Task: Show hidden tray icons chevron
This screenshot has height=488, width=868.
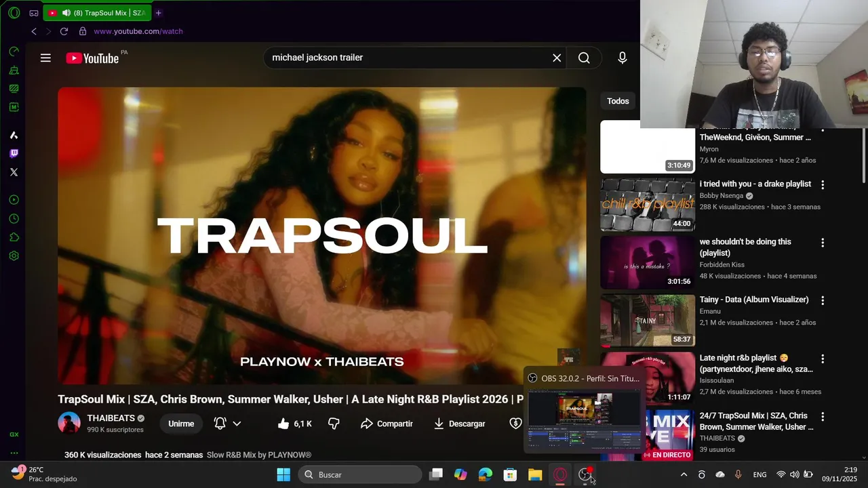Action: [x=684, y=474]
